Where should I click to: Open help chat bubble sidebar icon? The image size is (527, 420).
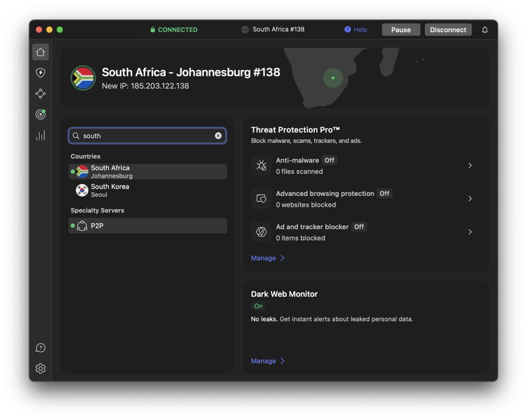[x=40, y=348]
